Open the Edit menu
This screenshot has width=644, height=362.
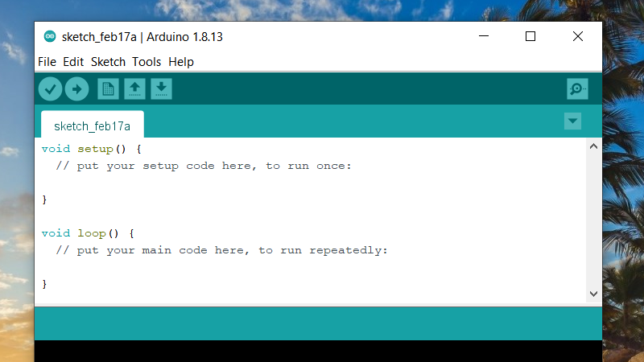(73, 62)
